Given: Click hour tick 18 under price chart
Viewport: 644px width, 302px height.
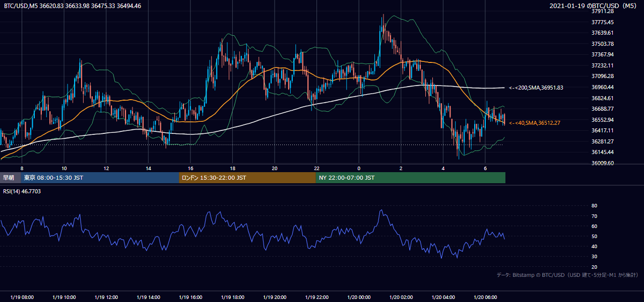Looking at the screenshot, I should point(232,168).
